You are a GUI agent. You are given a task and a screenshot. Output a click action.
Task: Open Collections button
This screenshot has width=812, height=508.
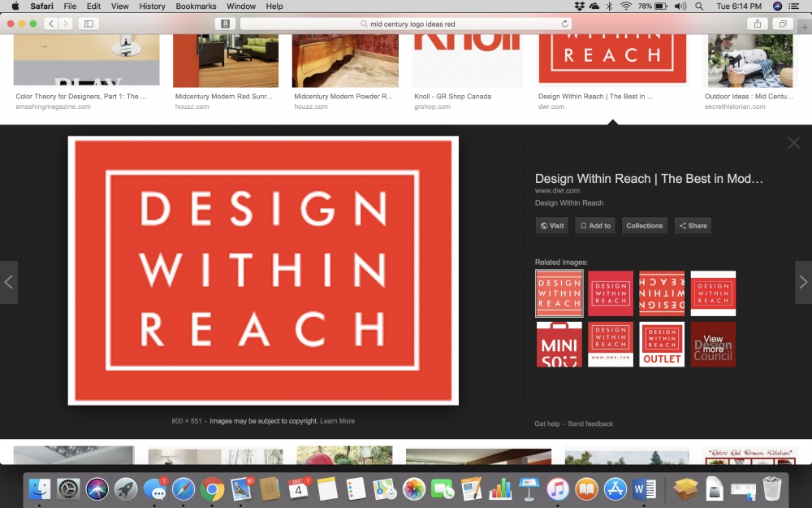point(644,226)
